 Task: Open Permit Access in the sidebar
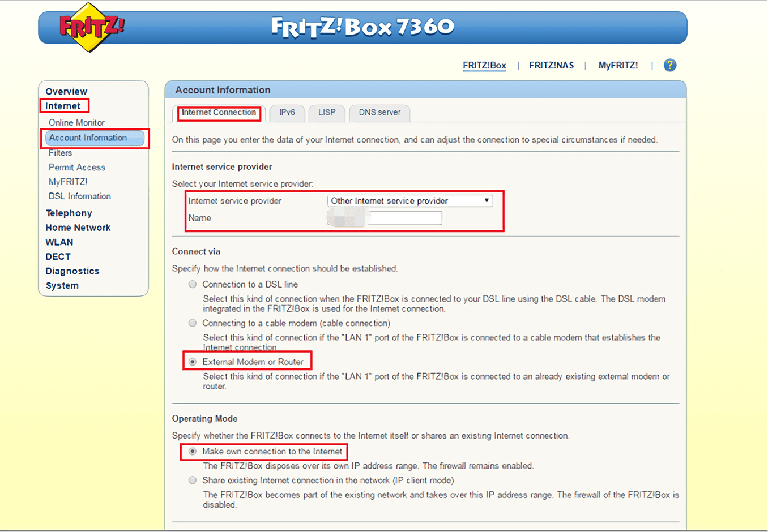[x=77, y=168]
